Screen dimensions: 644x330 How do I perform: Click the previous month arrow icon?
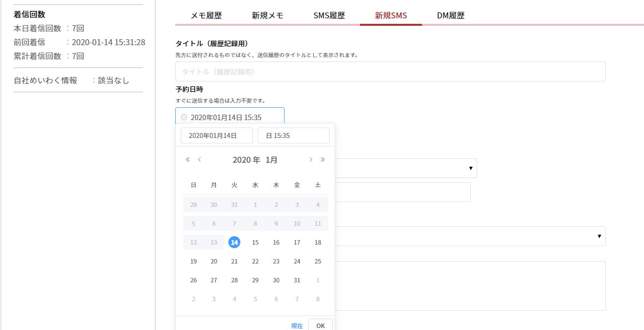200,160
